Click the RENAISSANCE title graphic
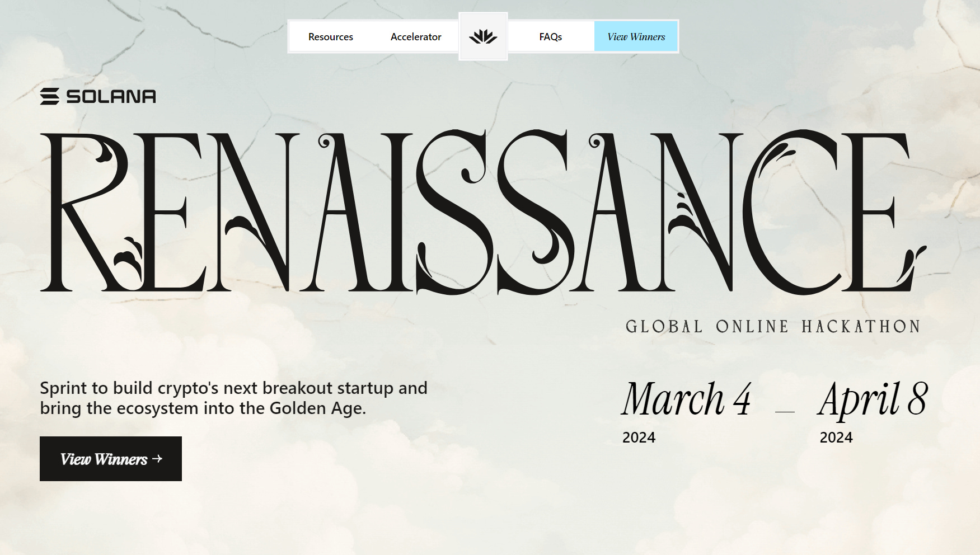The width and height of the screenshot is (980, 555). [483, 211]
